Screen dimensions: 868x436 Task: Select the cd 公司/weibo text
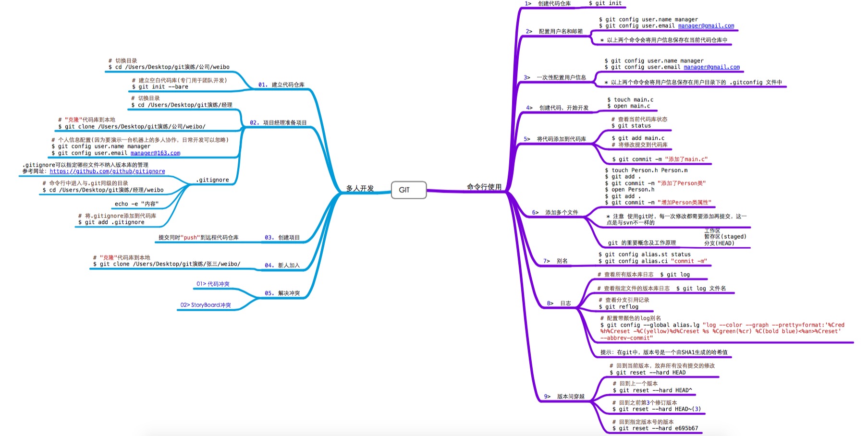(169, 67)
